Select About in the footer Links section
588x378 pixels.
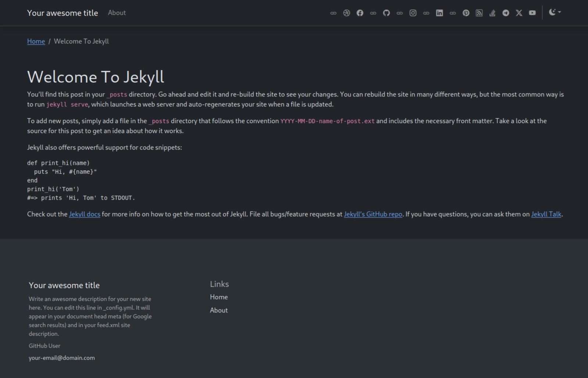219,310
